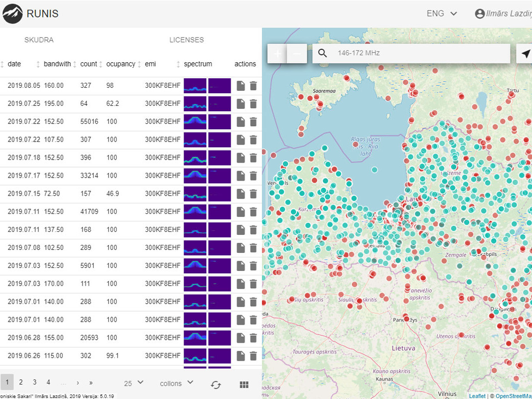
Task: Switch to the SKUDRA tab
Action: pos(39,40)
